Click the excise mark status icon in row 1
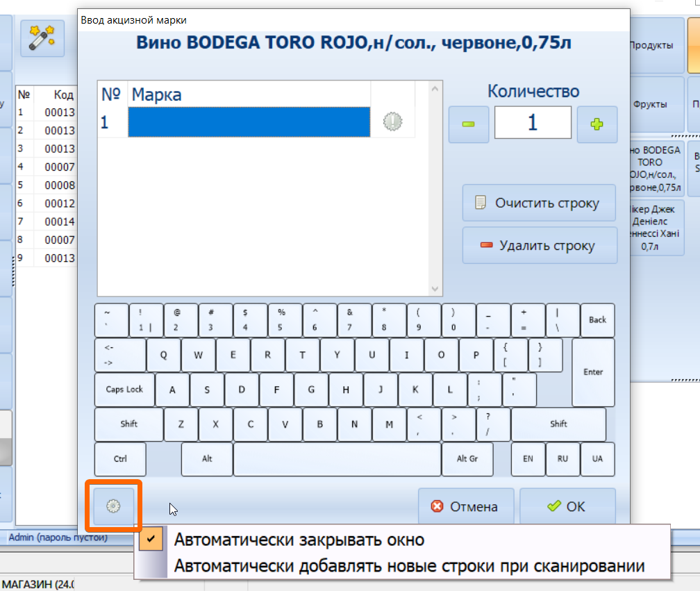 tap(392, 122)
